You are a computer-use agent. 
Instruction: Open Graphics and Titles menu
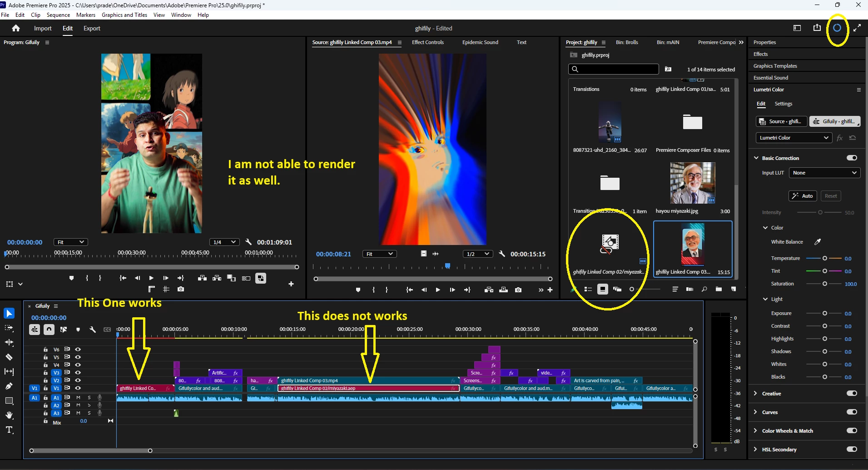pos(124,15)
